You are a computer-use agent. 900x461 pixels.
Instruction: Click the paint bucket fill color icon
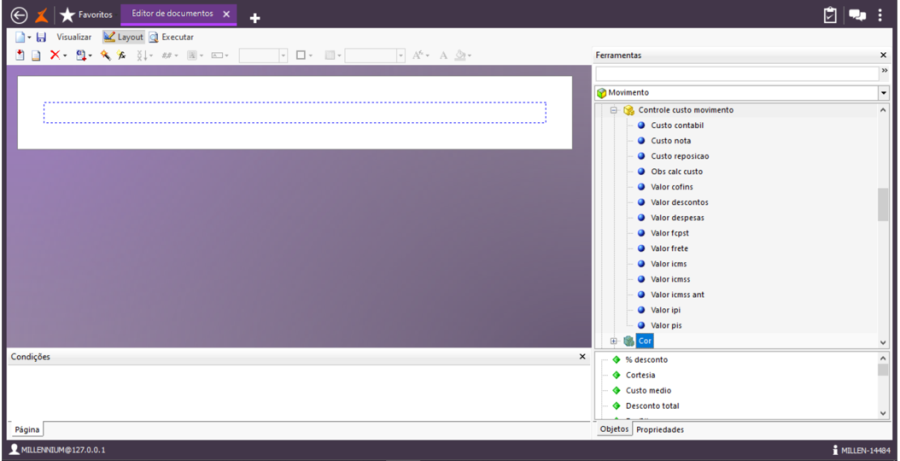click(x=460, y=55)
